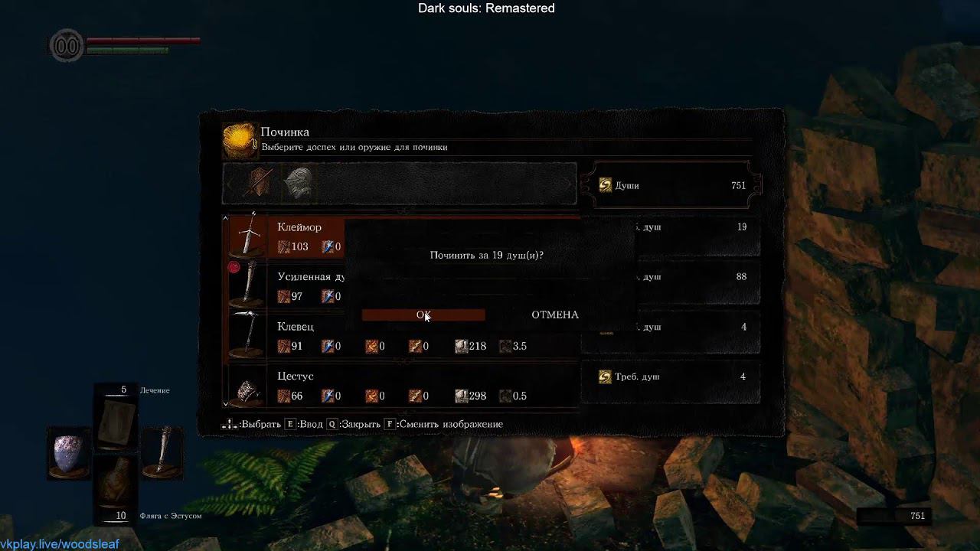Click the Починка repair powder icon
The height and width of the screenshot is (551, 980).
tap(240, 140)
